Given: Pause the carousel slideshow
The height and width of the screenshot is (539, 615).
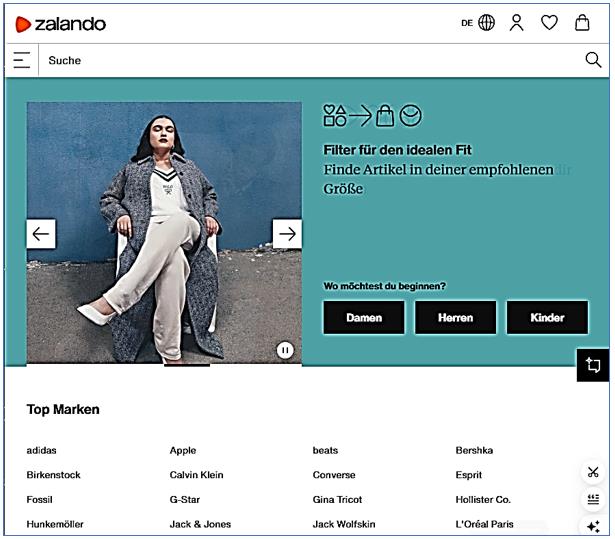Looking at the screenshot, I should click(x=285, y=350).
